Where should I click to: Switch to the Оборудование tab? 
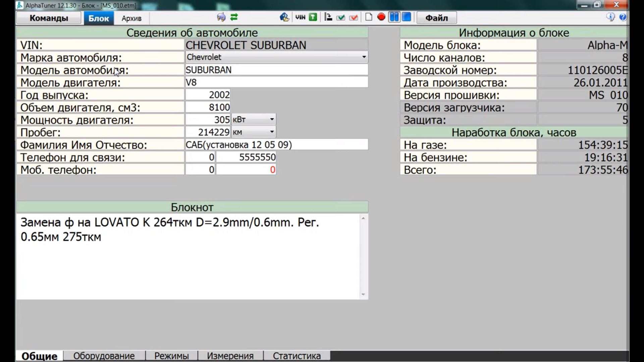tap(104, 356)
